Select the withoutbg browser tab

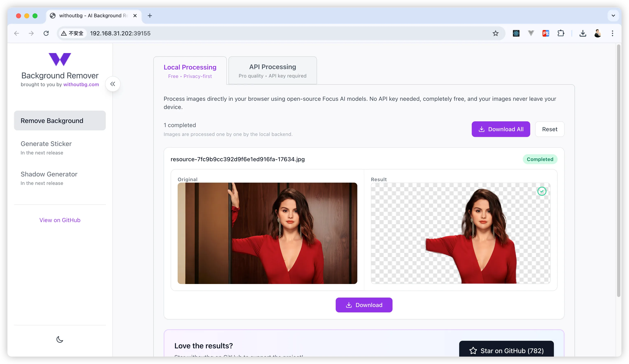click(x=94, y=16)
